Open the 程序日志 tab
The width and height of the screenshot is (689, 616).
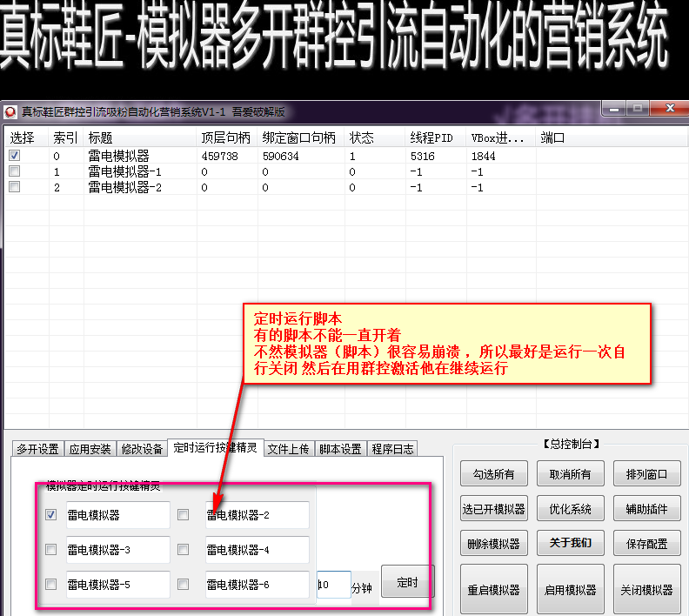coord(392,449)
